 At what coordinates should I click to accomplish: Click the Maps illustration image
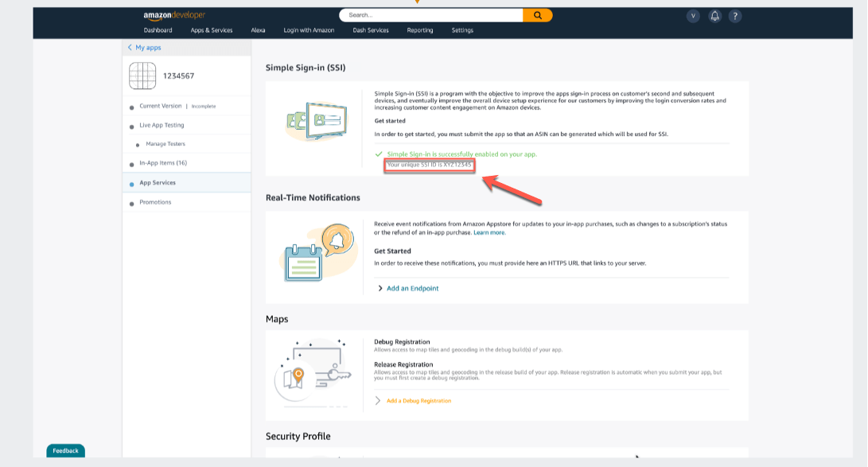[x=314, y=374]
